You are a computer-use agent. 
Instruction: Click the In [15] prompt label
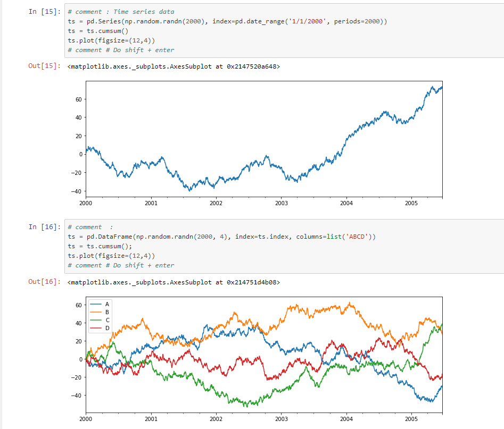tap(44, 12)
